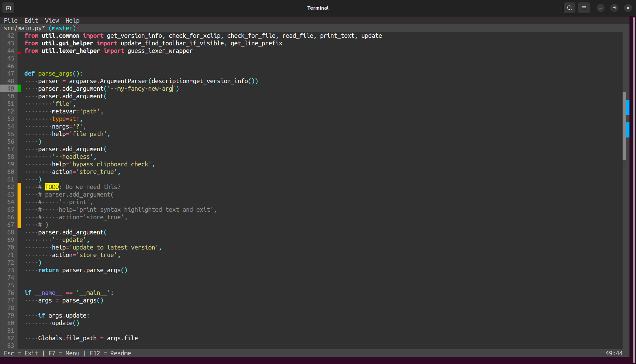Click the F12 = Readme shortcut hint
This screenshot has height=364, width=636.
[x=110, y=353]
